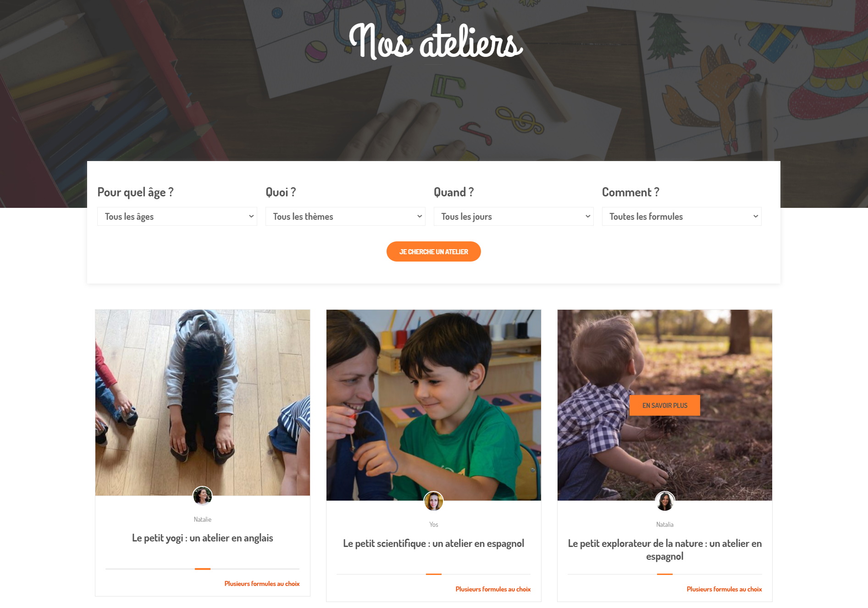Image resolution: width=868 pixels, height=608 pixels.
Task: Click Natalie's round avatar photo
Action: [x=202, y=496]
